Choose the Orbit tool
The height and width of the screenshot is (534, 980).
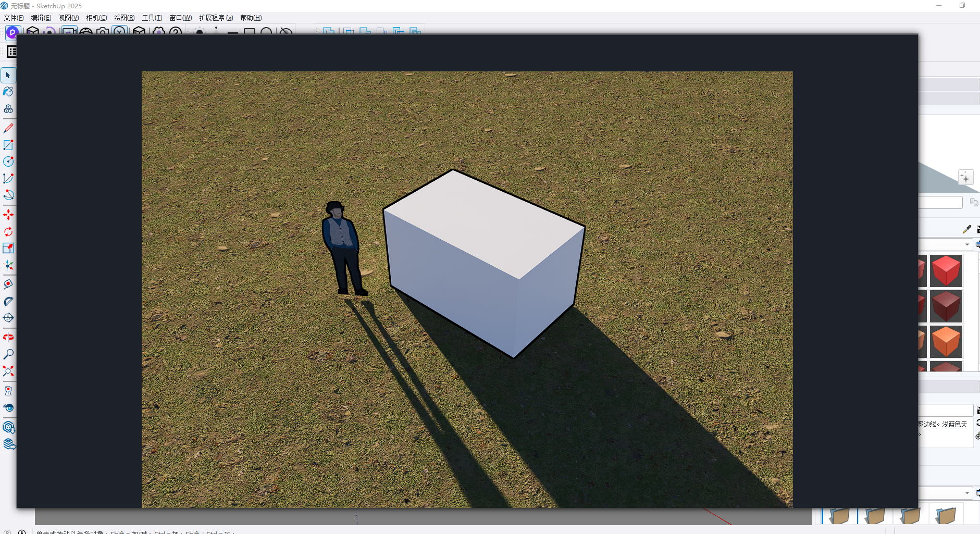8,337
